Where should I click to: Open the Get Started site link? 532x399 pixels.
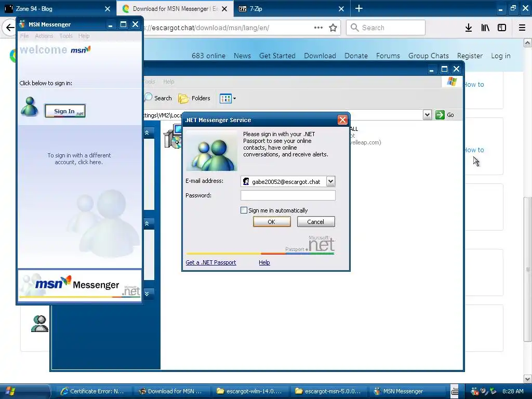click(x=277, y=56)
